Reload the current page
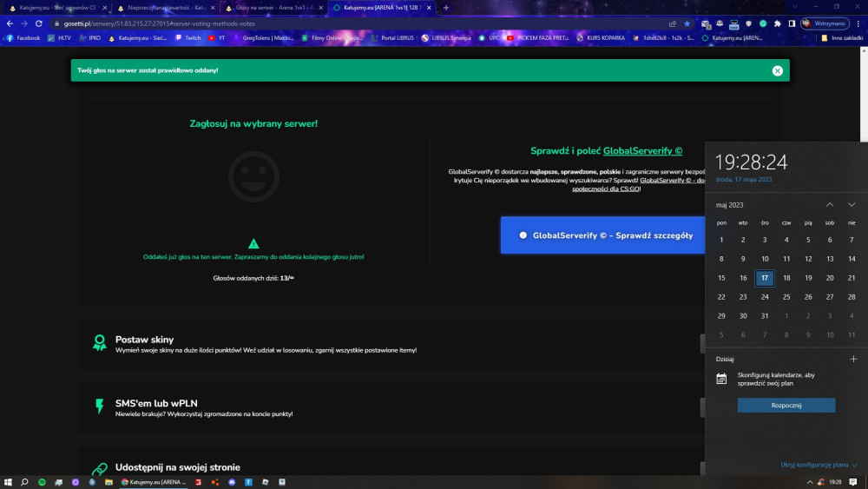Image resolution: width=868 pixels, height=489 pixels. (39, 23)
